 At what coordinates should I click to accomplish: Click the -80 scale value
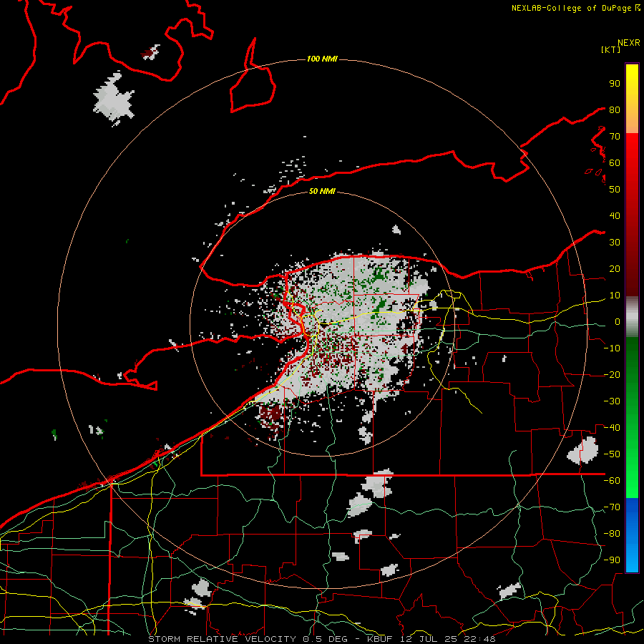click(612, 534)
